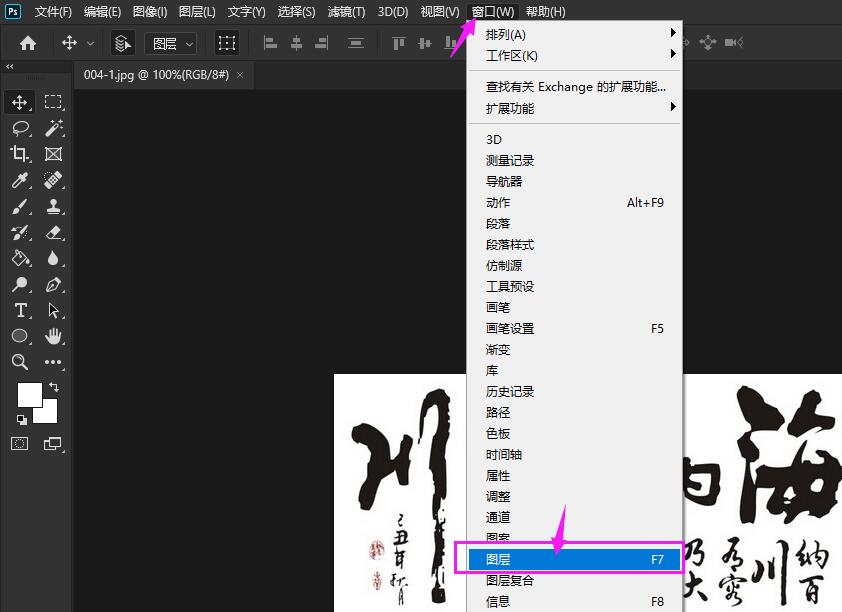
Task: Select the Zoom tool
Action: [x=20, y=362]
